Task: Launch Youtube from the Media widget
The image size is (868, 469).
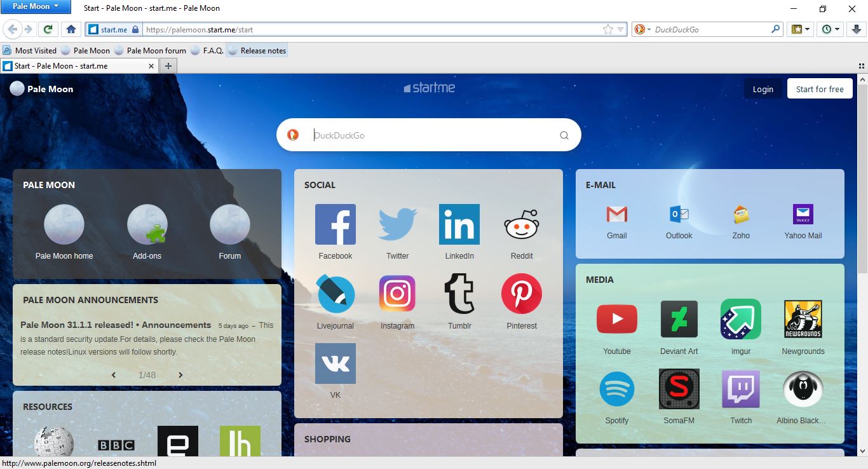Action: (617, 319)
